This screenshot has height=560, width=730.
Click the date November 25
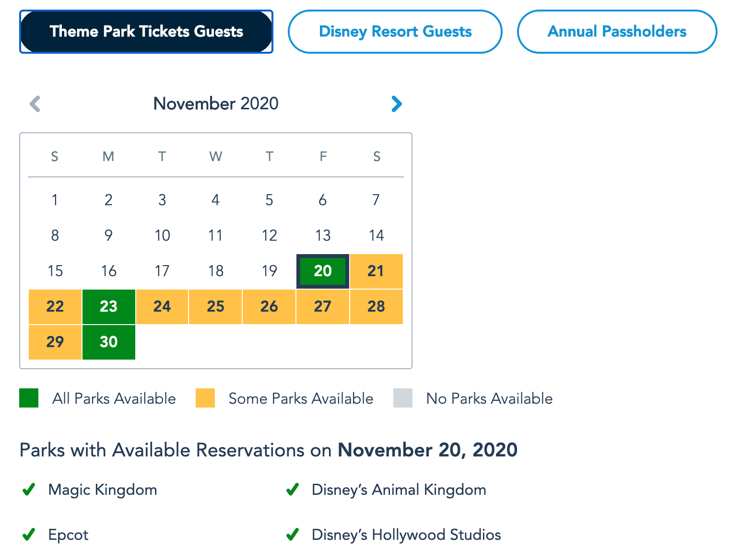215,306
